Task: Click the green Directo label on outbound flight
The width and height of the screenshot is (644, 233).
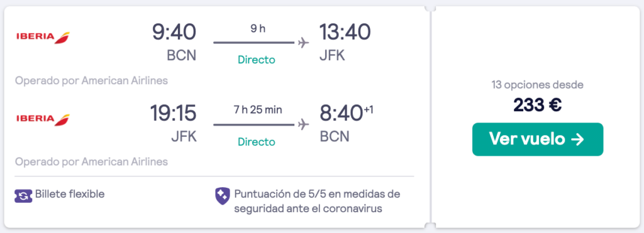Action: [257, 60]
